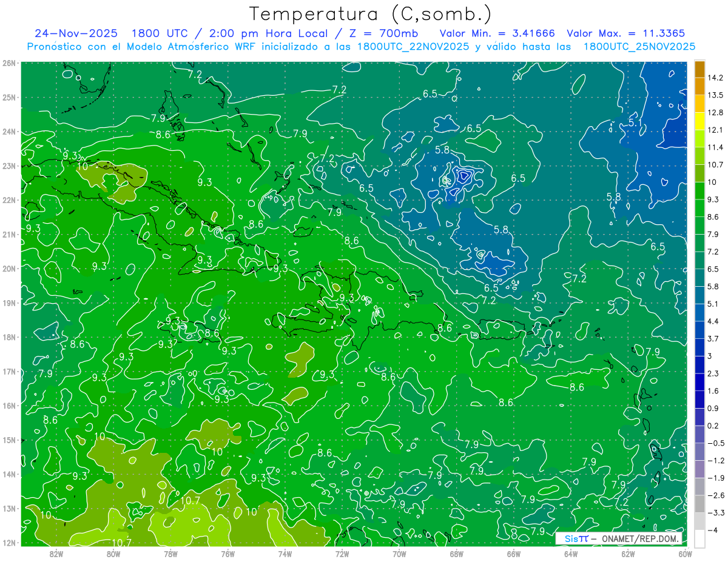Click the 70W longitude axis label
728x562 pixels.
tap(399, 553)
